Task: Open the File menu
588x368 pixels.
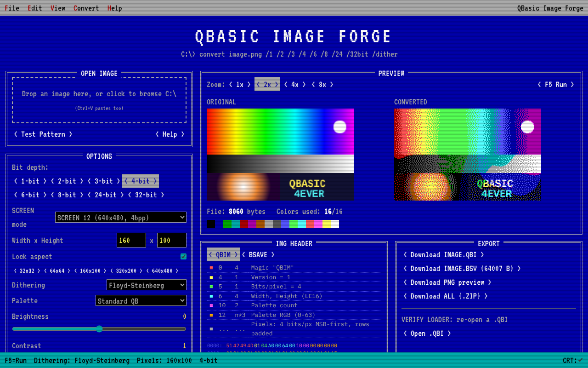Action: click(x=12, y=8)
